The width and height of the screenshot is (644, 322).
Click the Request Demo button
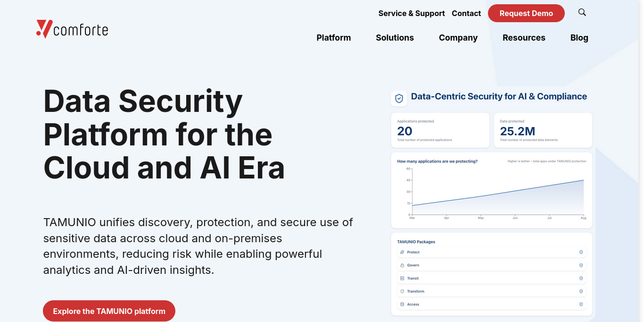526,13
